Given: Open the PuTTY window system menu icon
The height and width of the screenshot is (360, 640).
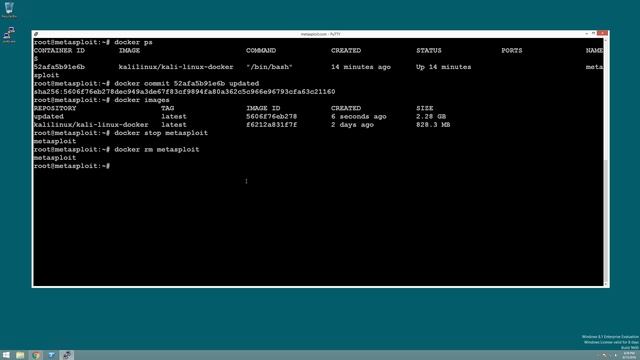Looking at the screenshot, I should click(x=36, y=34).
